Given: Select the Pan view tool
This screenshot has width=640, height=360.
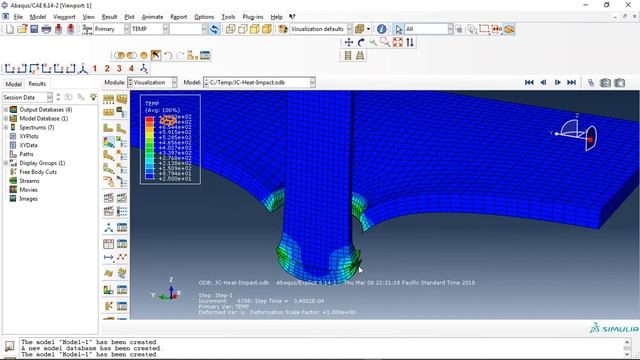Looking at the screenshot, I should coord(349,42).
